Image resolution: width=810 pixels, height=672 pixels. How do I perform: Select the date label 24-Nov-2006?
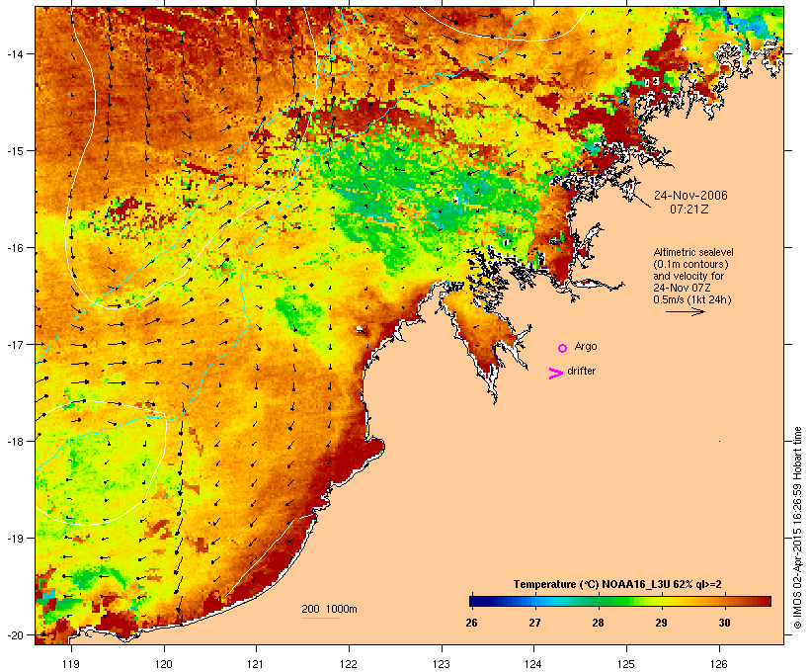click(x=690, y=196)
